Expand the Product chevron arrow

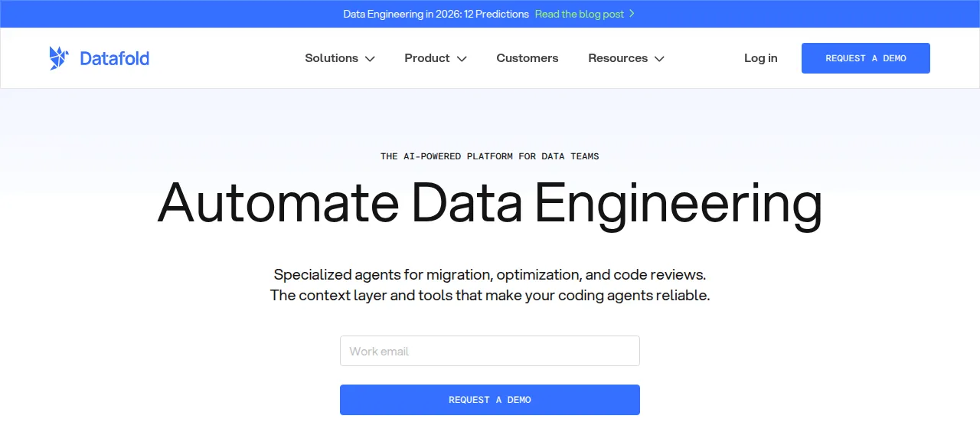[462, 59]
